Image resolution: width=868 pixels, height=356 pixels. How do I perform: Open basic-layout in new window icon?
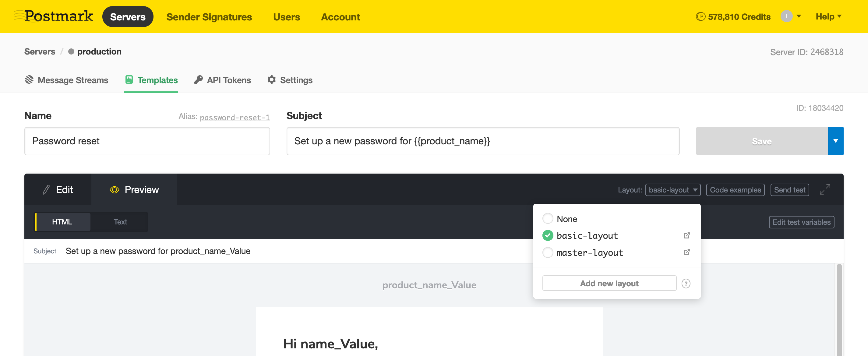tap(686, 235)
